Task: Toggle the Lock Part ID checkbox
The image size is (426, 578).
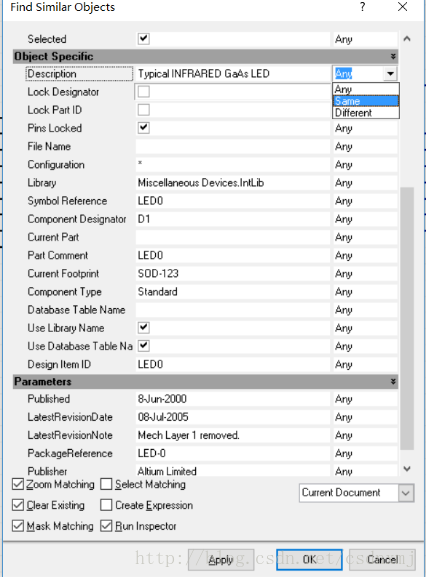Action: coord(144,110)
